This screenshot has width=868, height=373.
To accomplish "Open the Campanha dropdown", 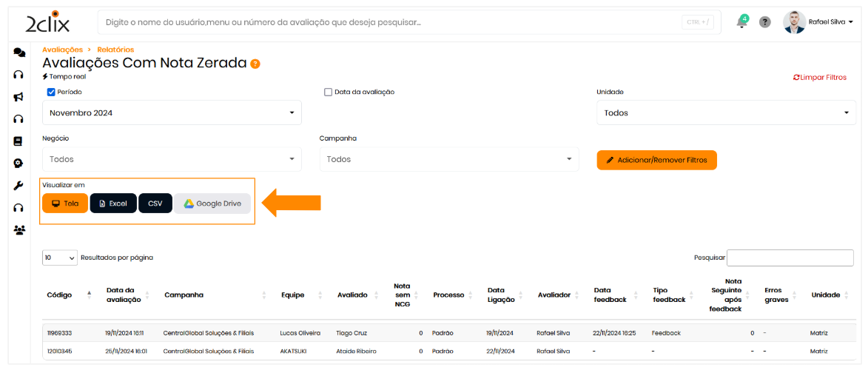I will click(449, 159).
